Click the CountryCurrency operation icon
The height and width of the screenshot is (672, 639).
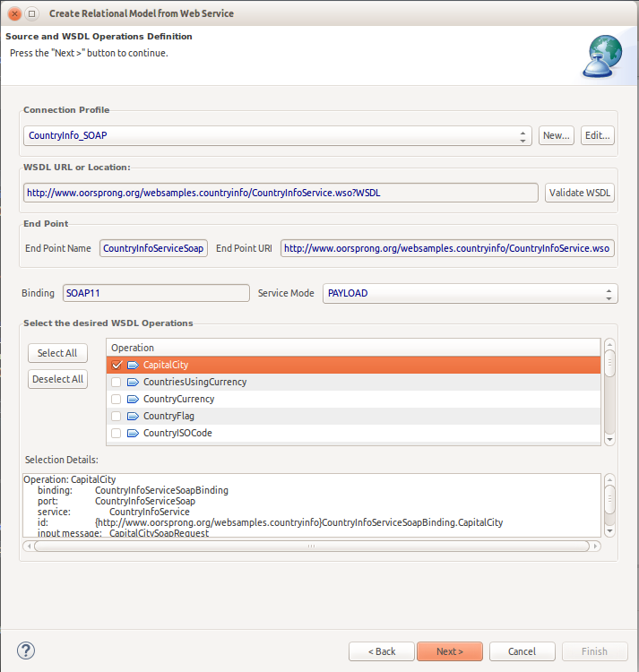point(134,399)
